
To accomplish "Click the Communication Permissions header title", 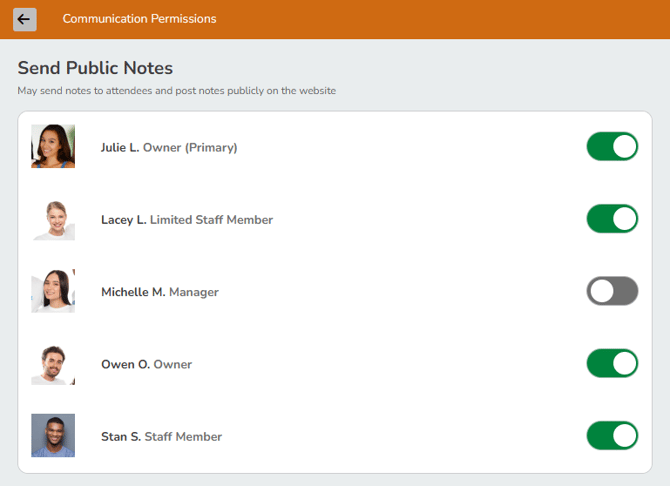I will [x=139, y=19].
